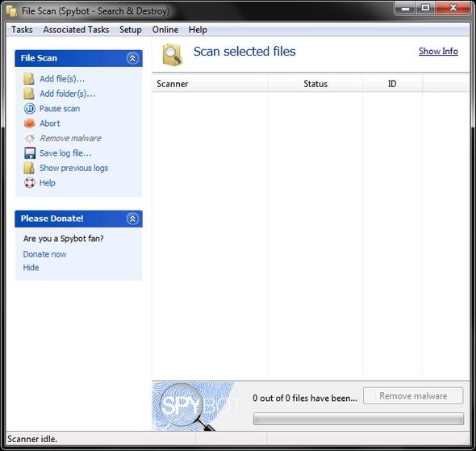Click the Scan selected files magnifier icon
476x451 pixels.
172,55
